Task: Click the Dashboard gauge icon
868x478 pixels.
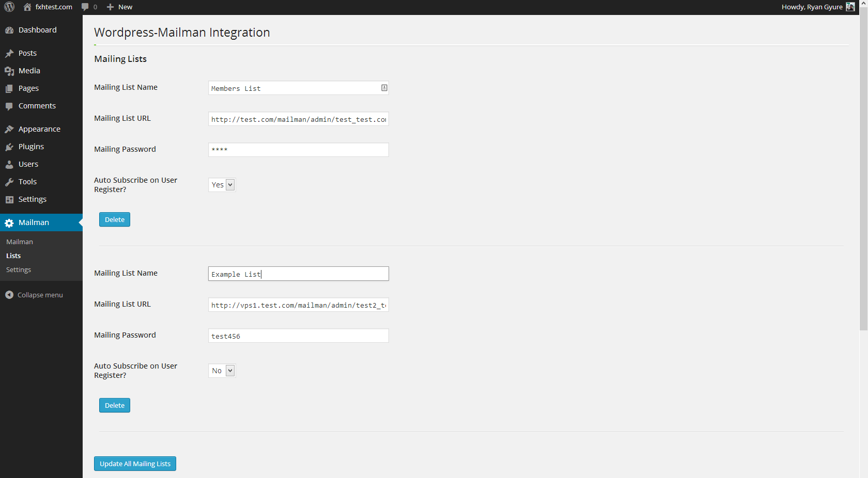Action: coord(9,30)
